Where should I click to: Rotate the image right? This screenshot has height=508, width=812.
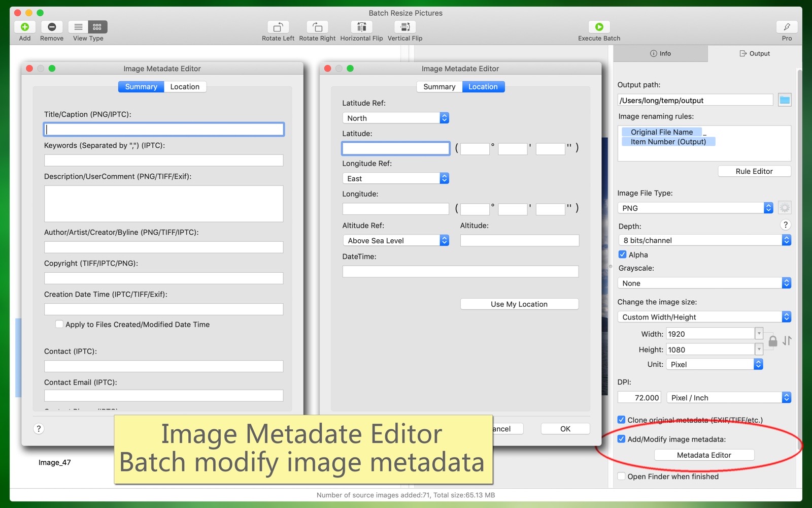[317, 27]
